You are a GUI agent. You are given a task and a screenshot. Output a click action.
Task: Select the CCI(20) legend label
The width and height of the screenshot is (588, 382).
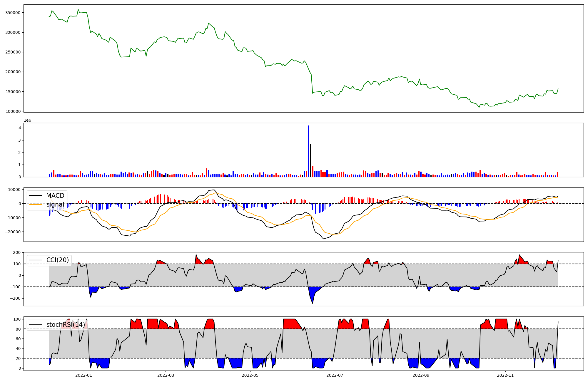(x=57, y=260)
